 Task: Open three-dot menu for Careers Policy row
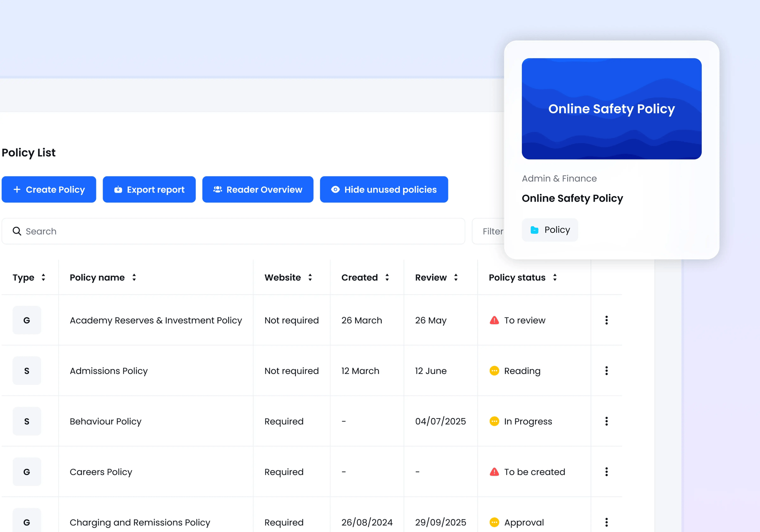point(606,472)
